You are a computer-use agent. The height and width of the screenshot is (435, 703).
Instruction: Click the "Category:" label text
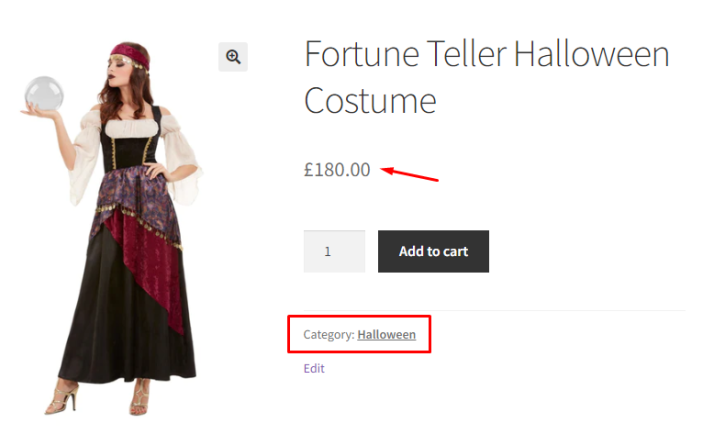pos(329,334)
